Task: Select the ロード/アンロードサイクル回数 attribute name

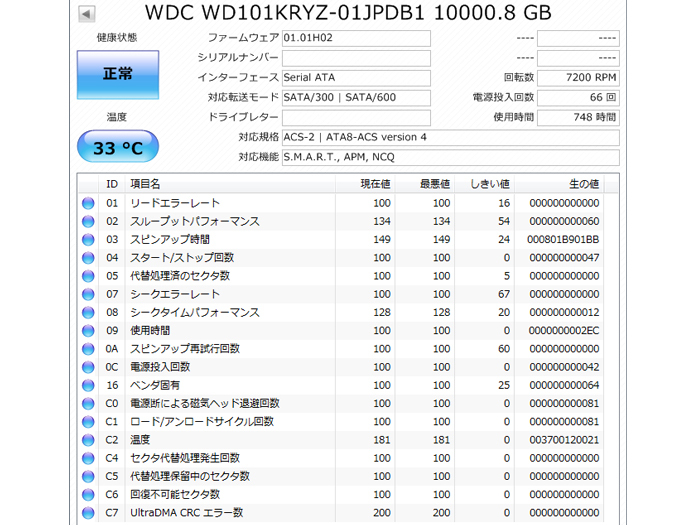Action: coord(202,422)
